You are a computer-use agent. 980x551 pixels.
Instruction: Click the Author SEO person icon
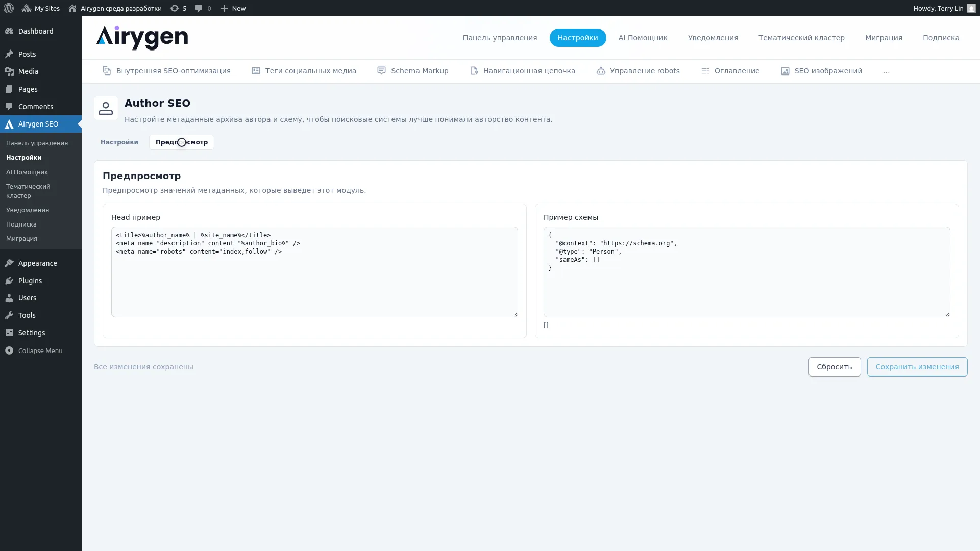(106, 108)
